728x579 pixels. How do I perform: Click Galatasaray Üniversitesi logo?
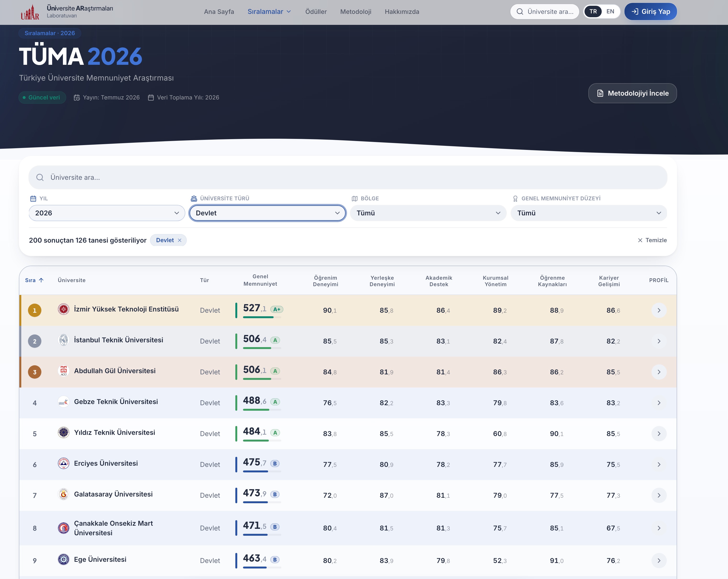pyautogui.click(x=63, y=494)
